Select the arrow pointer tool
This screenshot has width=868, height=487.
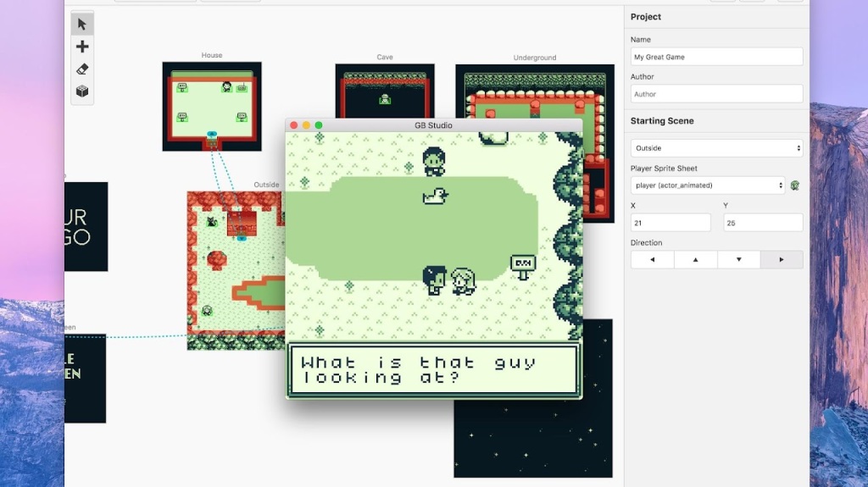click(82, 24)
